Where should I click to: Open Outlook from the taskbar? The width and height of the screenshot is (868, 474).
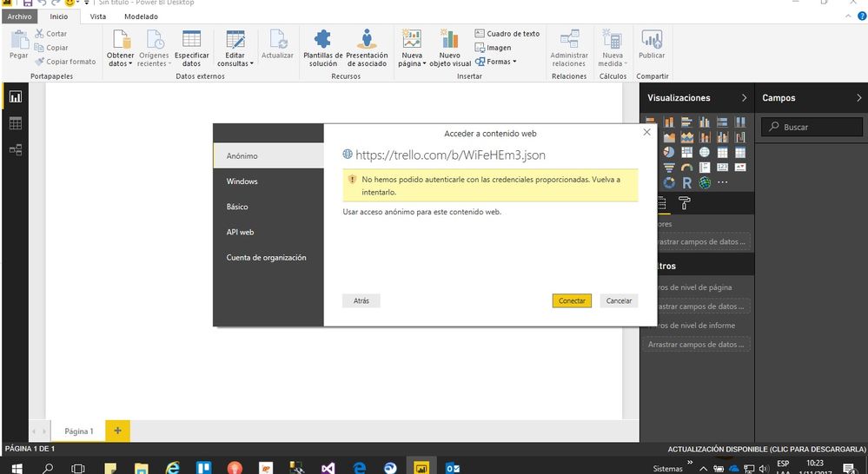click(453, 469)
